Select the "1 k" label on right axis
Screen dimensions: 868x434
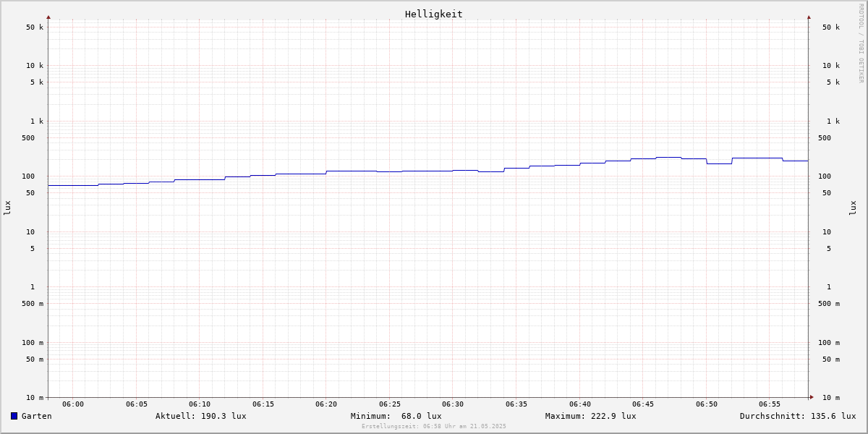(833, 122)
